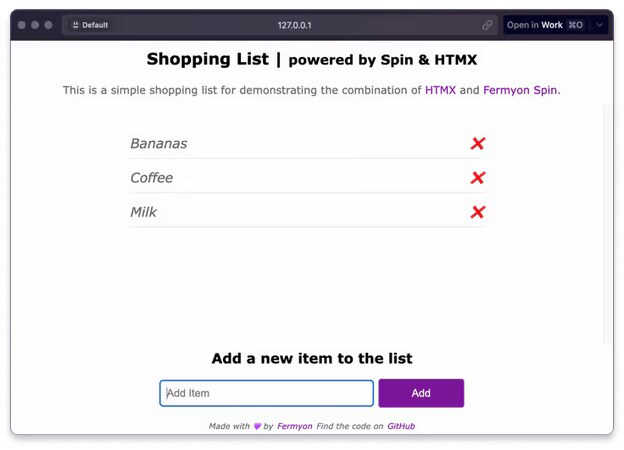Click the purple heart in the footer
Image resolution: width=624 pixels, height=450 pixels.
(x=257, y=427)
